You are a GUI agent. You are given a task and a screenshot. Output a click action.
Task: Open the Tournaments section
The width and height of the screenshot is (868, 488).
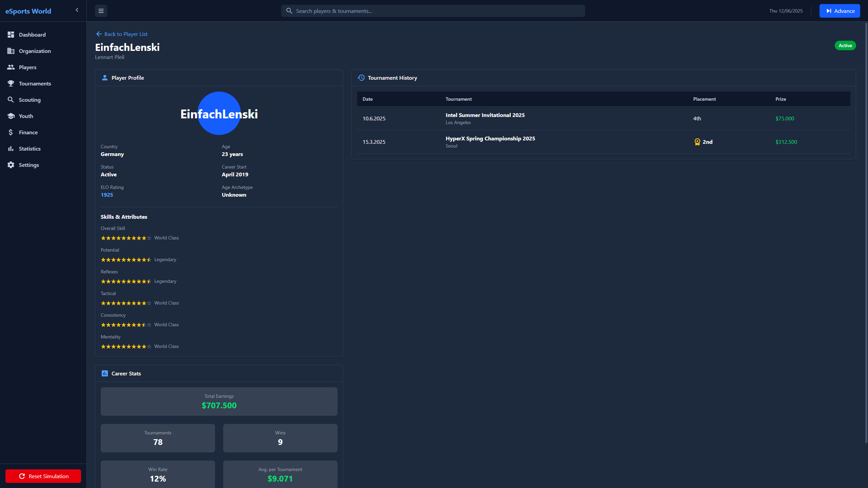pos(43,83)
